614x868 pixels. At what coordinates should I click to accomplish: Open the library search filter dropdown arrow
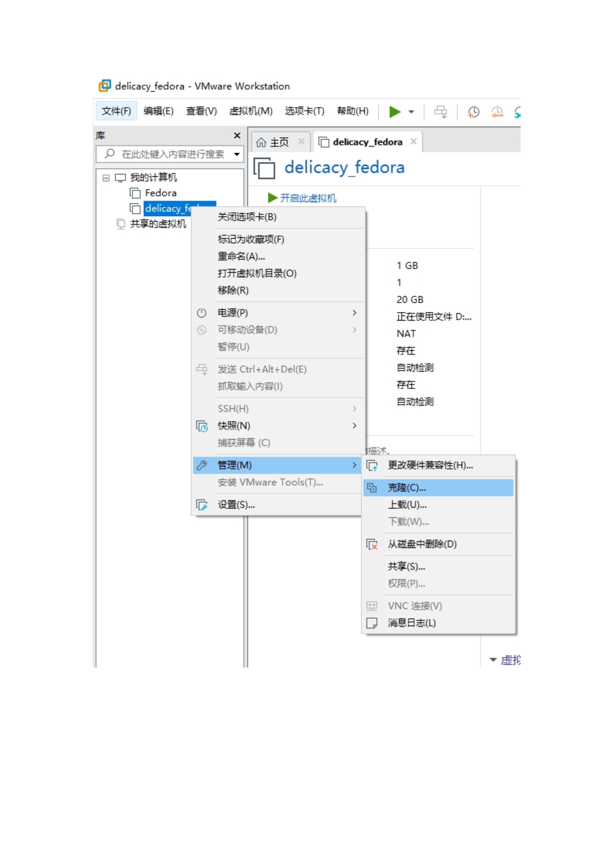(237, 154)
